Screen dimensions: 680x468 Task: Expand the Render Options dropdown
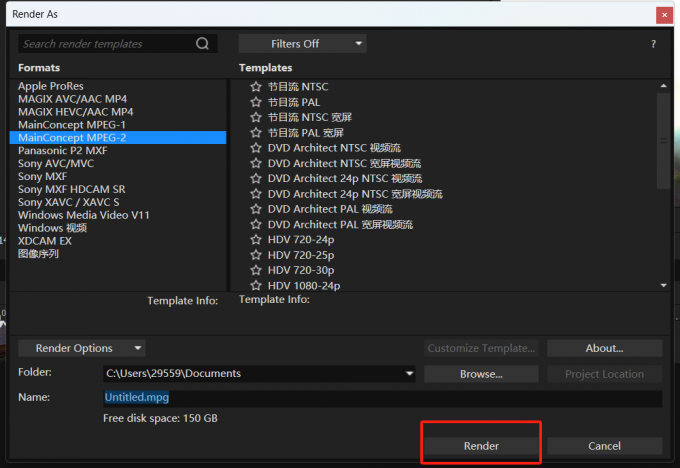click(x=82, y=348)
